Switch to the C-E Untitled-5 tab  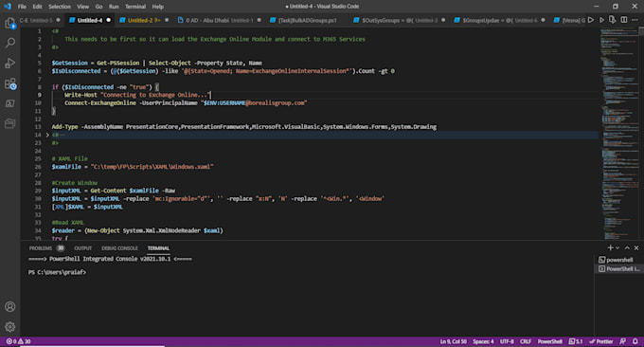click(40, 20)
